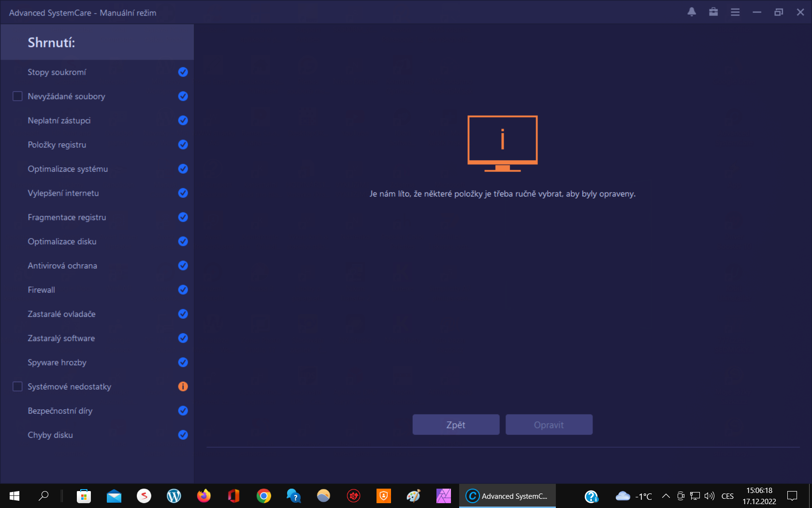Open the orange shield app in taskbar
The width and height of the screenshot is (812, 508).
pyautogui.click(x=384, y=496)
